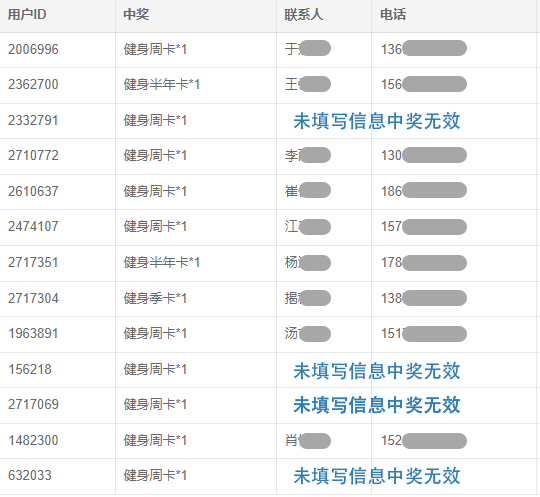
Task: Select user ID 2006996 cell
Action: click(33, 50)
